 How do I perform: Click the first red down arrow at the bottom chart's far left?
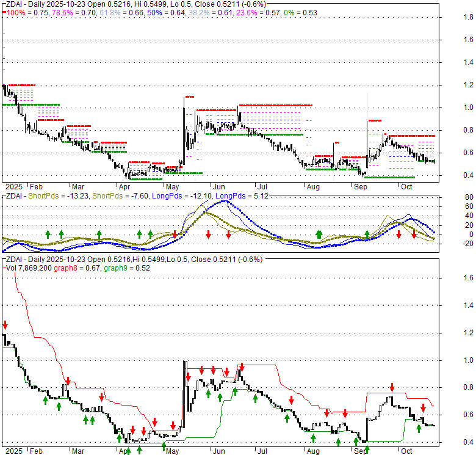click(x=5, y=325)
